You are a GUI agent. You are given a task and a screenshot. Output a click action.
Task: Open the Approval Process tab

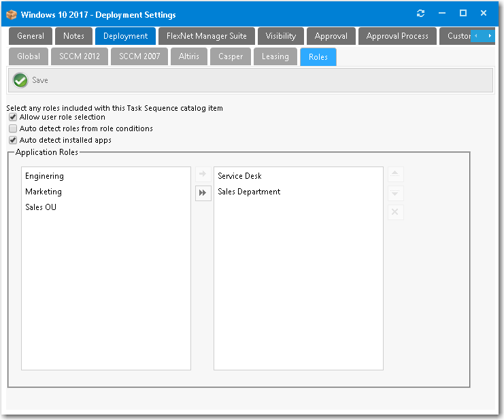click(397, 36)
